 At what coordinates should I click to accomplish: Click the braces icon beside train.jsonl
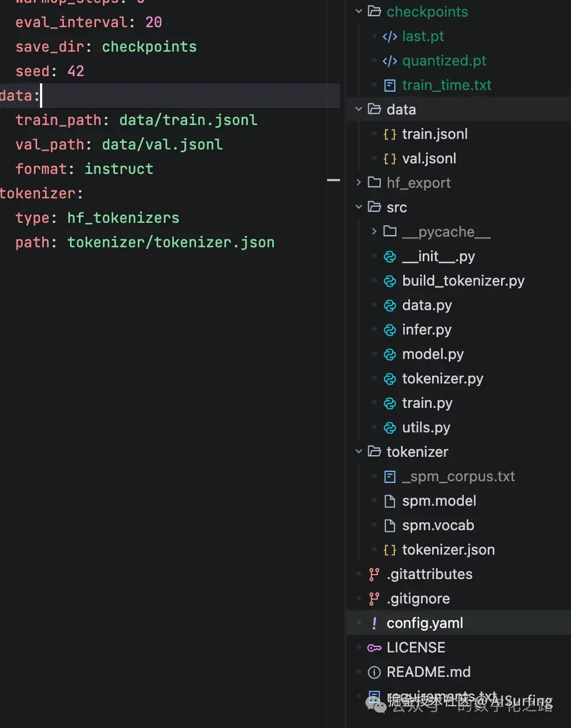pos(390,134)
